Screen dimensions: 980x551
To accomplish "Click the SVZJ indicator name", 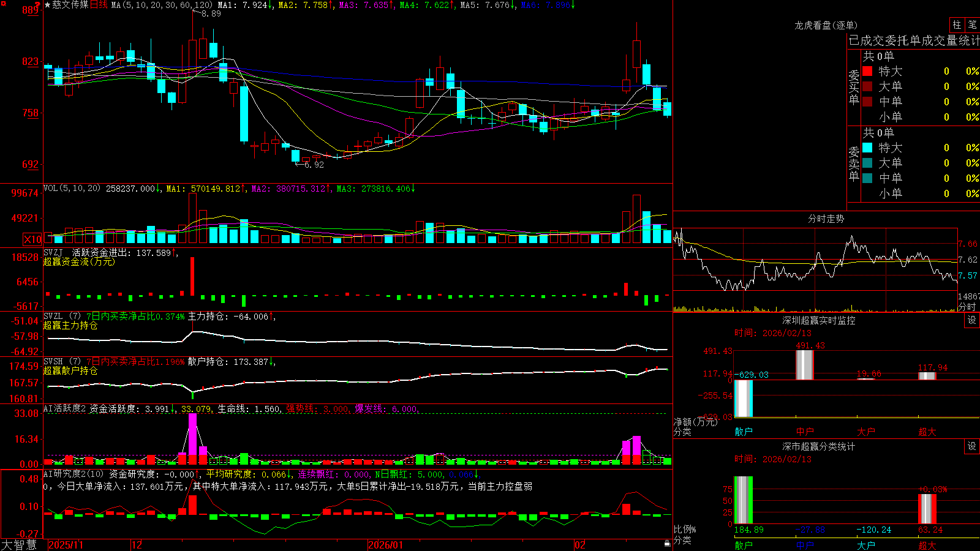I will click(x=53, y=252).
